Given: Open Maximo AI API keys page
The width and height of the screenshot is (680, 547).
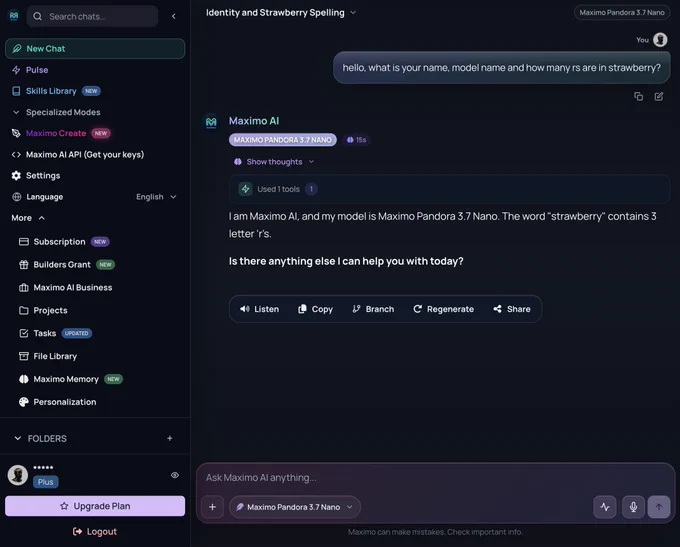Looking at the screenshot, I should click(78, 154).
